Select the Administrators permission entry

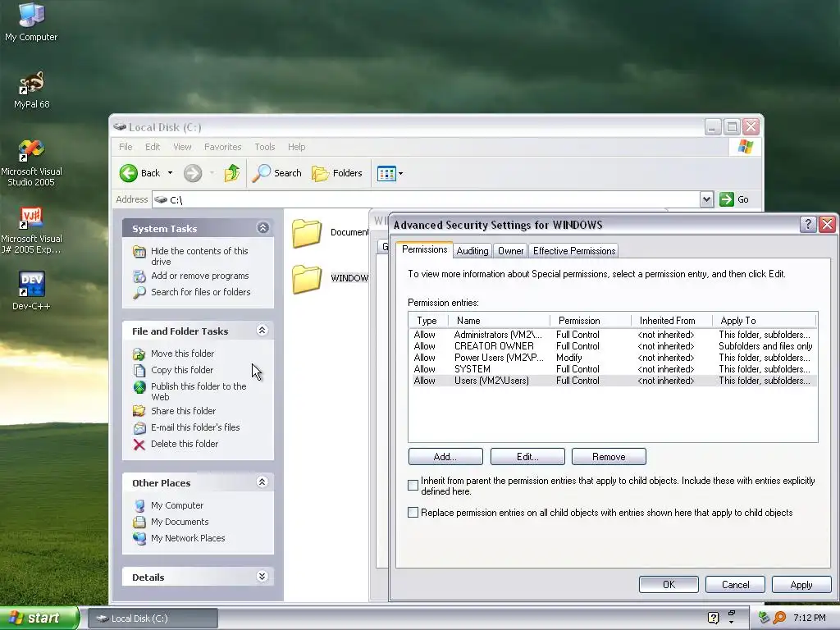(x=613, y=335)
